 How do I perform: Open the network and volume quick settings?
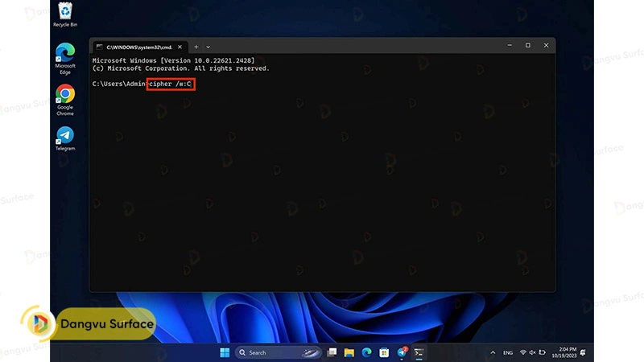532,352
